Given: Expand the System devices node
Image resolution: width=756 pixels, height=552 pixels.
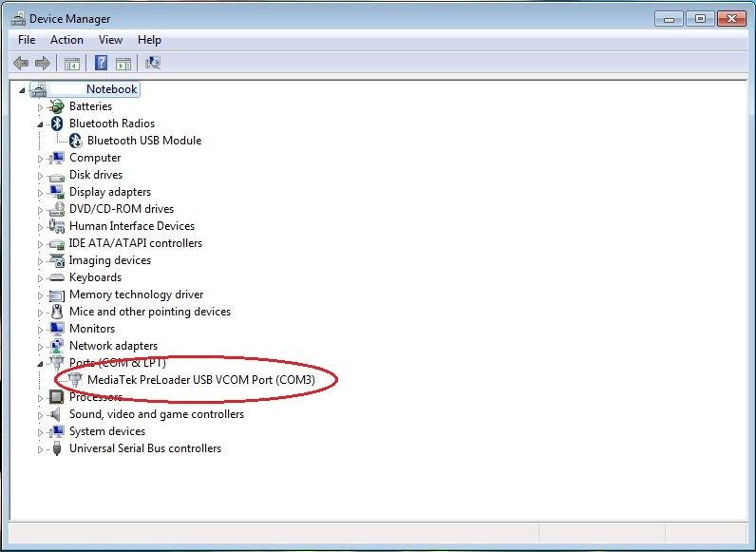Looking at the screenshot, I should click(41, 432).
